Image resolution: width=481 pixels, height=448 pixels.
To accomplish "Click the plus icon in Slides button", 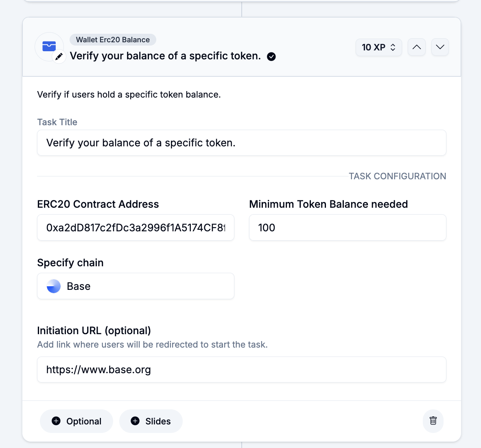I will pyautogui.click(x=135, y=421).
